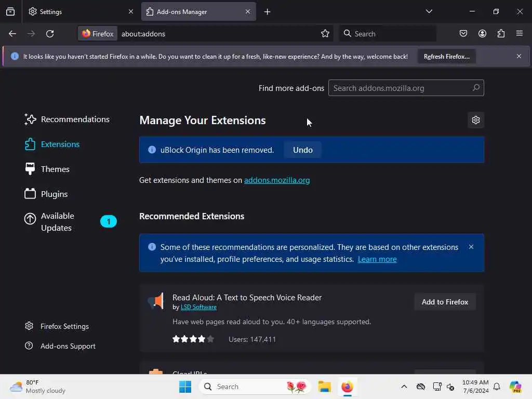Open the Learn more link

coord(377,259)
